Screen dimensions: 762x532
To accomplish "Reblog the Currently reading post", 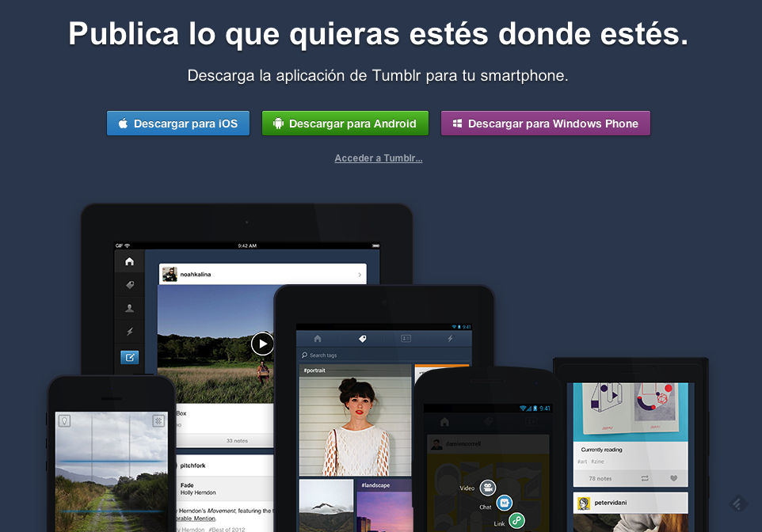I will pos(646,478).
